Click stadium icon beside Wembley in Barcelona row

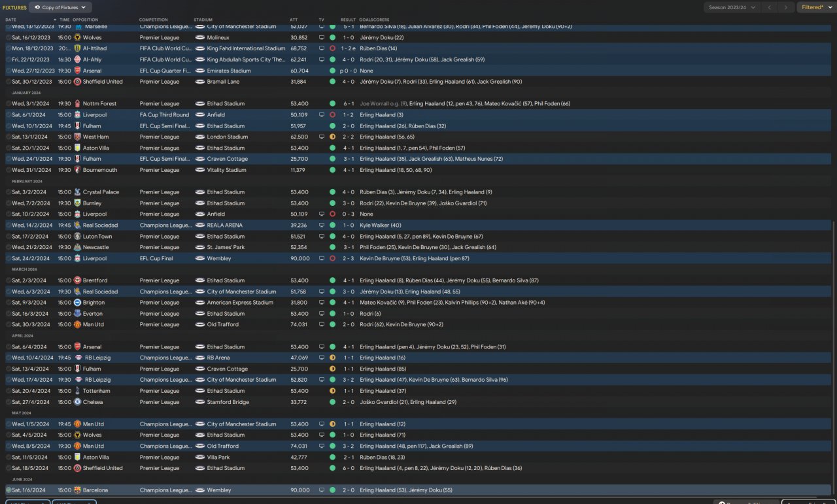(x=200, y=490)
